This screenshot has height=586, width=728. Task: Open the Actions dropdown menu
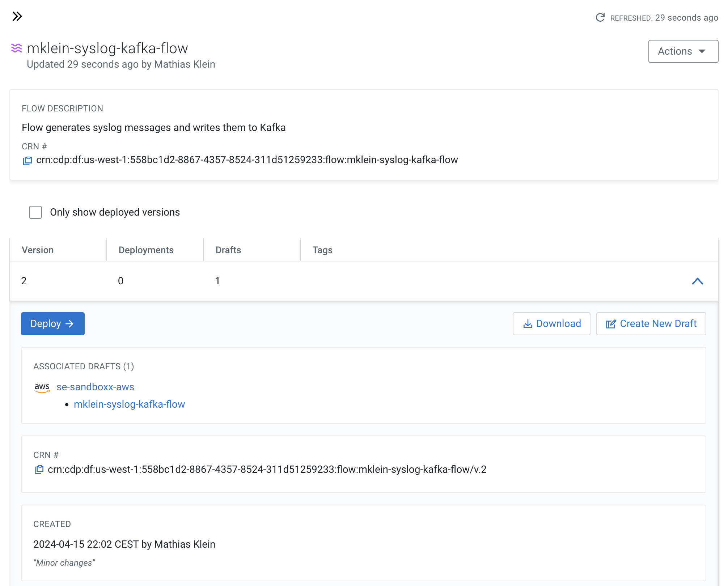pos(683,51)
